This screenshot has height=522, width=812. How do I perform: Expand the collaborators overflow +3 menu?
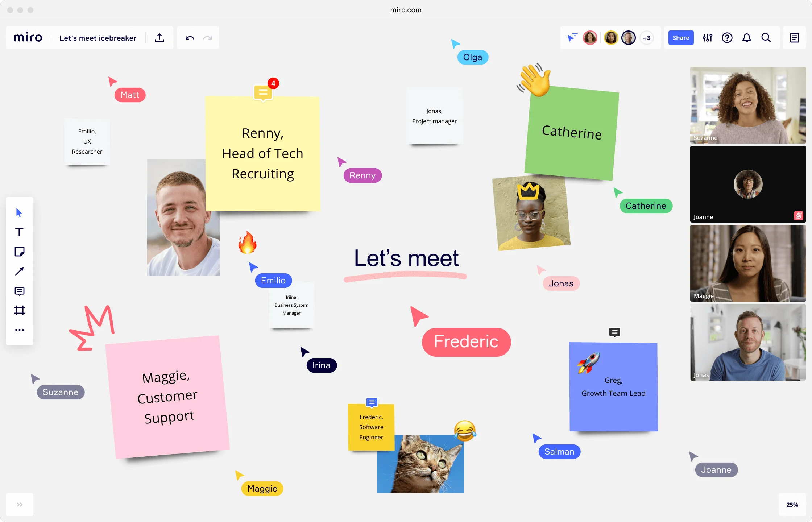(647, 37)
